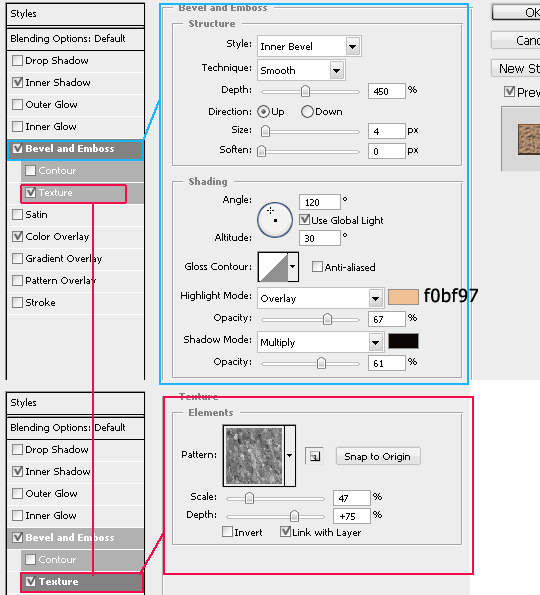The width and height of the screenshot is (540, 595).
Task: Toggle Contour checkbox in upper Styles list
Action: [x=30, y=171]
